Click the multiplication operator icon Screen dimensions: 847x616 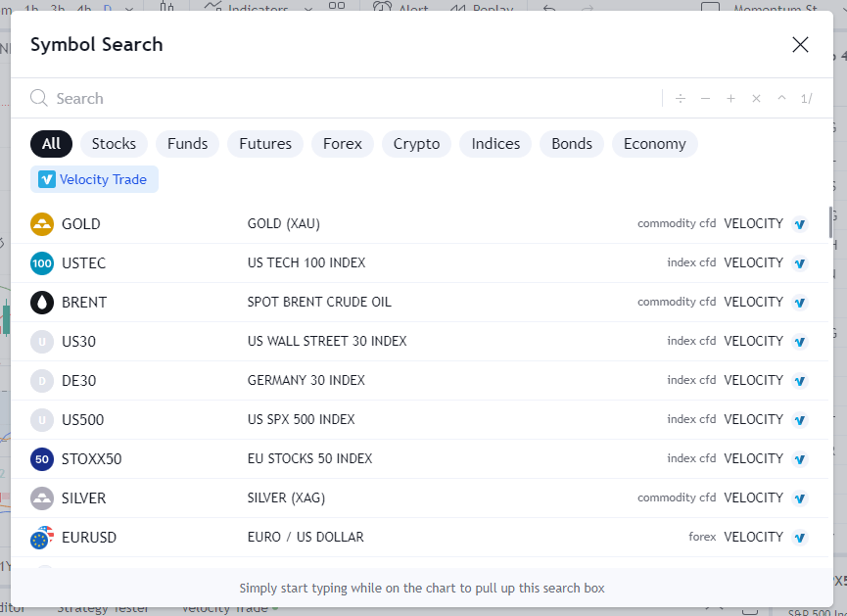(x=756, y=99)
